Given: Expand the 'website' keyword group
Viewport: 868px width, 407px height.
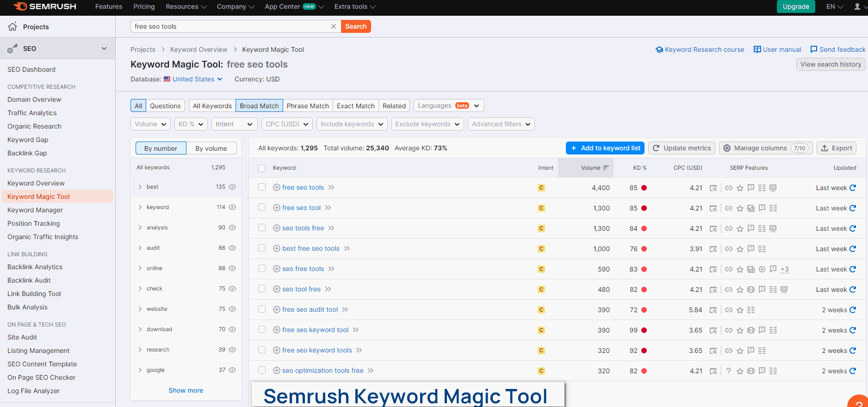Looking at the screenshot, I should click(x=140, y=309).
